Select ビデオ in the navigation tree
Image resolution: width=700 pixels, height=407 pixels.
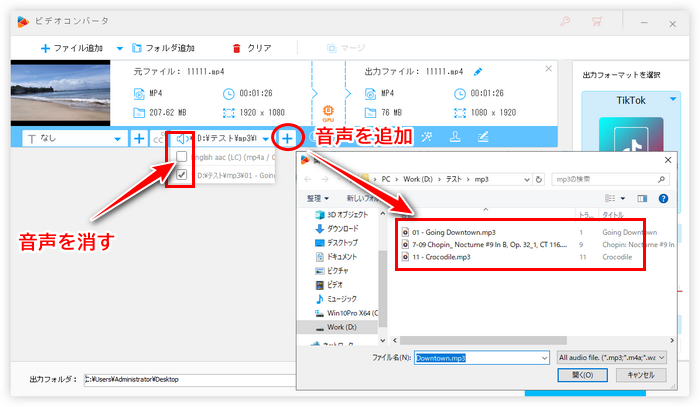pyautogui.click(x=329, y=285)
